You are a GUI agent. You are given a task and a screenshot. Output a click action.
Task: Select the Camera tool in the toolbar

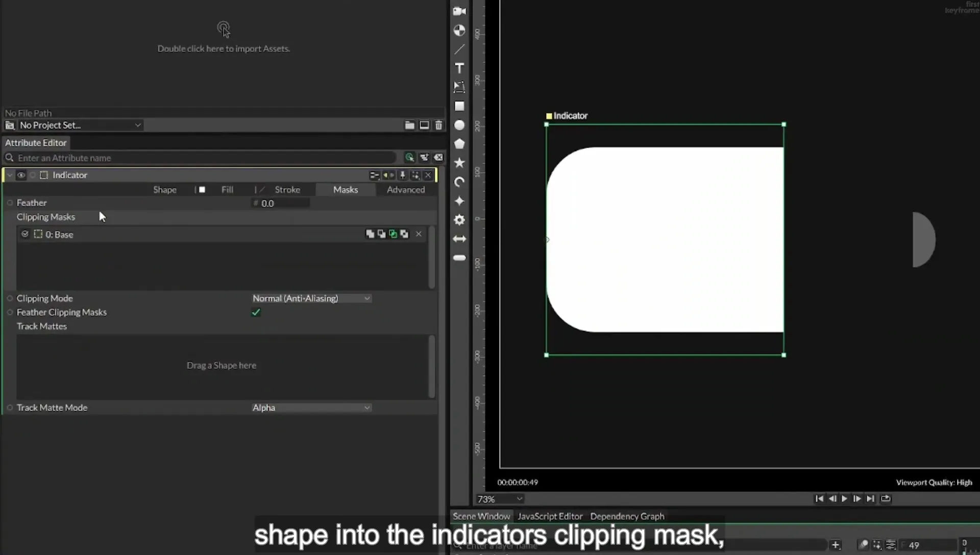pos(459,11)
